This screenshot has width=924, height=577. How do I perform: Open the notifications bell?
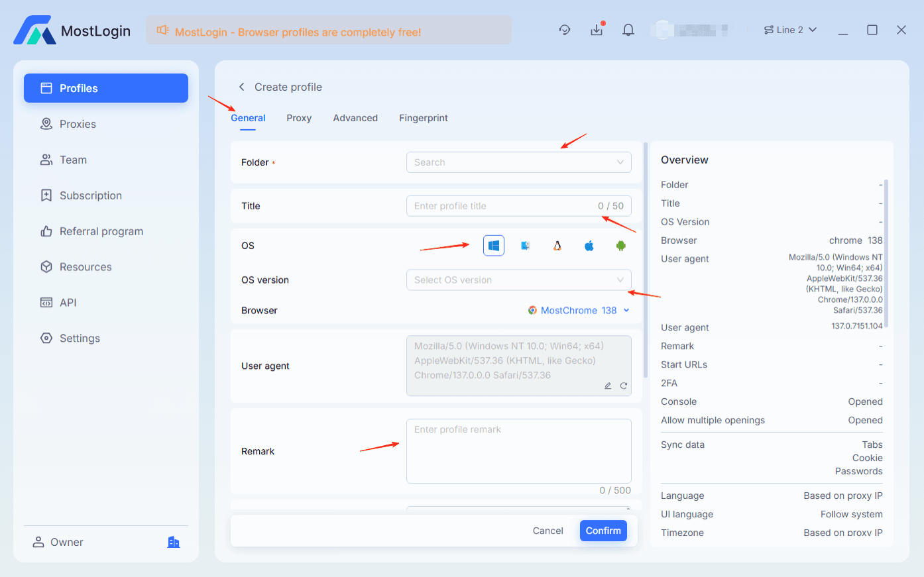coord(628,30)
